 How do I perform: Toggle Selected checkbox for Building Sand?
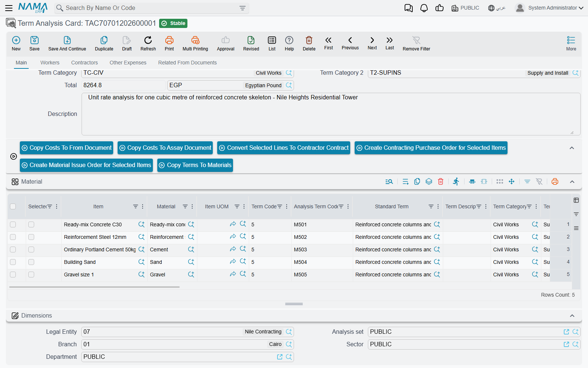(31, 262)
